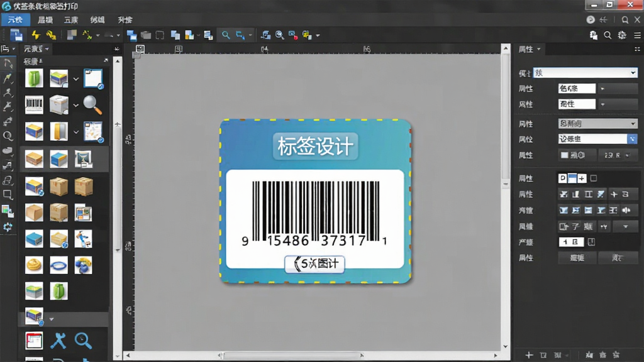Select the arrow pointer tool in tool strip
This screenshot has width=644, height=362.
8,63
